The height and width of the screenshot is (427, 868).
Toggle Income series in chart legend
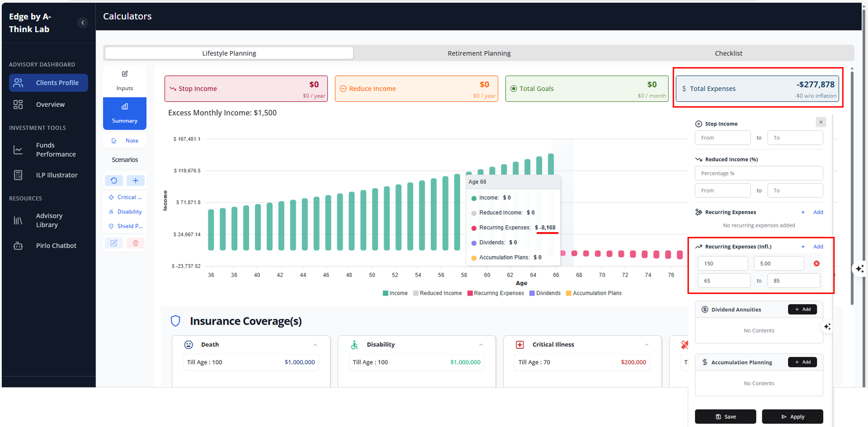pyautogui.click(x=395, y=293)
